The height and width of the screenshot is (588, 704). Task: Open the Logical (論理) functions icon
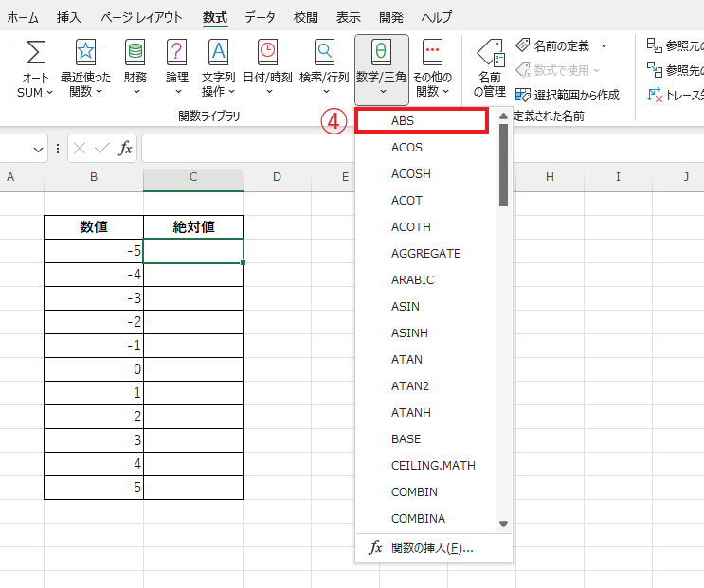(x=177, y=53)
